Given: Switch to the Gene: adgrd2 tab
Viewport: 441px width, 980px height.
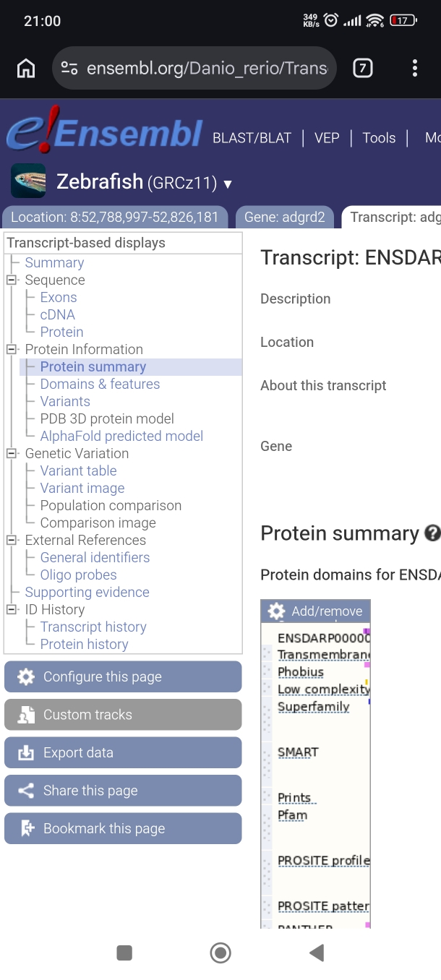Looking at the screenshot, I should 284,217.
